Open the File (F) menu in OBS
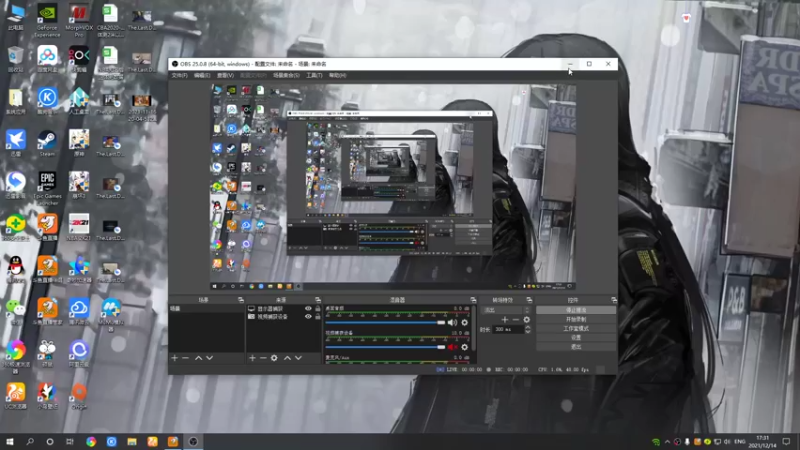The height and width of the screenshot is (450, 800). pyautogui.click(x=179, y=76)
